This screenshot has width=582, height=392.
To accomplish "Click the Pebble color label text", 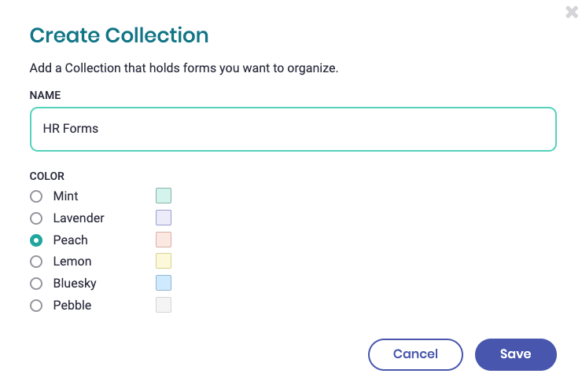I will 72,306.
